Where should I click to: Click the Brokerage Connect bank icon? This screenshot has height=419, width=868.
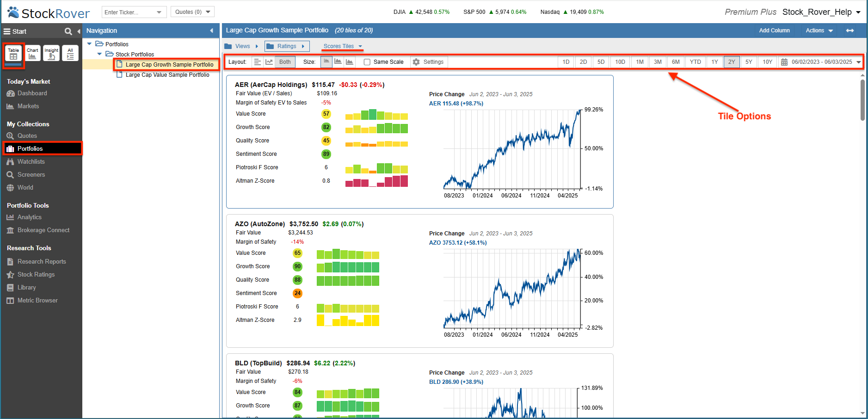10,230
